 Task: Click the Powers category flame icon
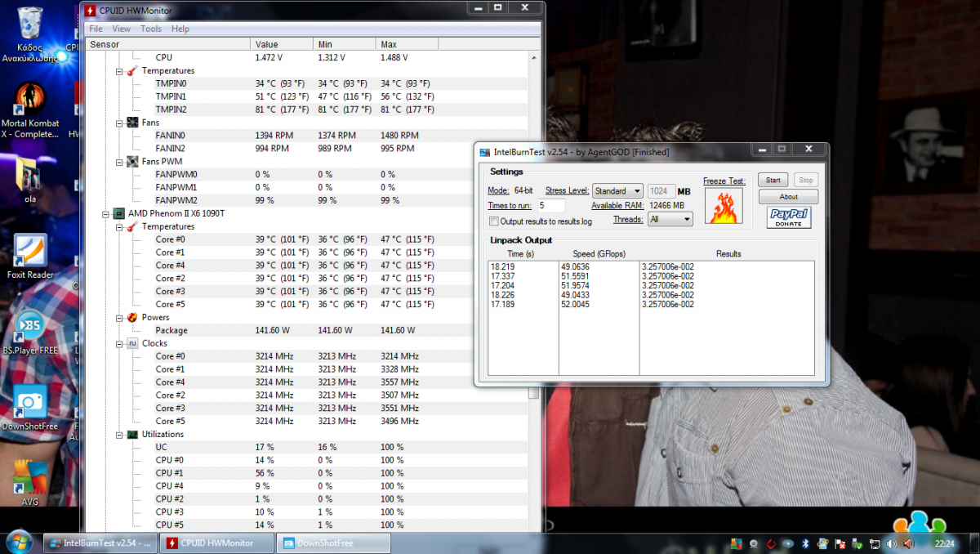132,317
